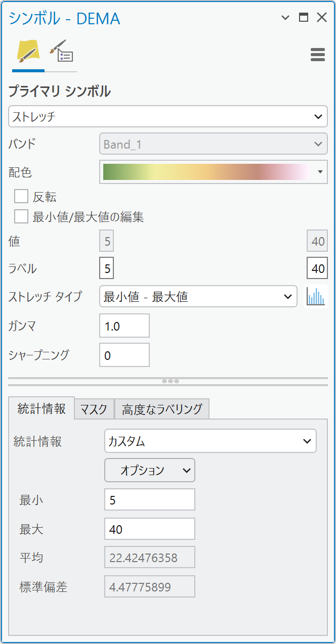Click the オプション button

[x=149, y=470]
